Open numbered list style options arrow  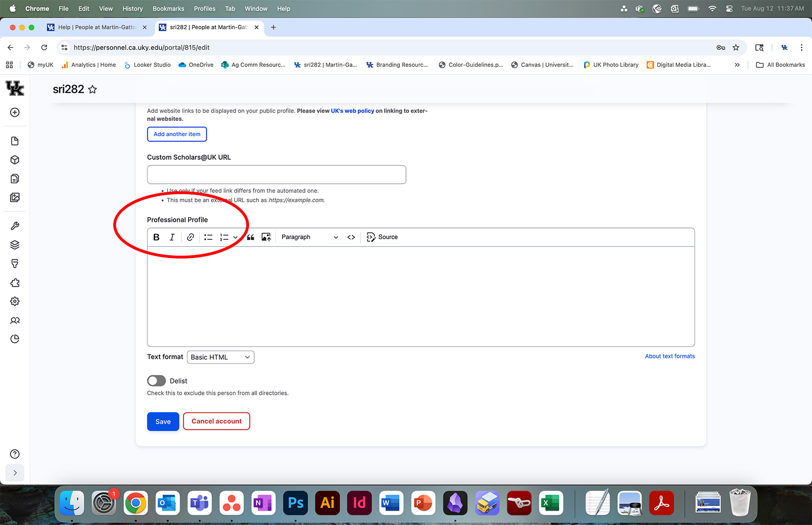tap(235, 237)
